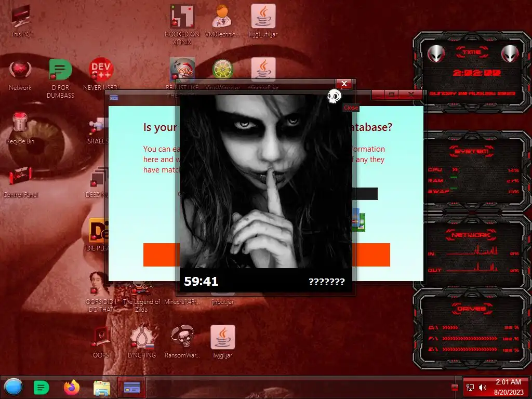Image resolution: width=532 pixels, height=399 pixels.
Task: Click the left alien head in Time widget
Action: click(x=436, y=54)
